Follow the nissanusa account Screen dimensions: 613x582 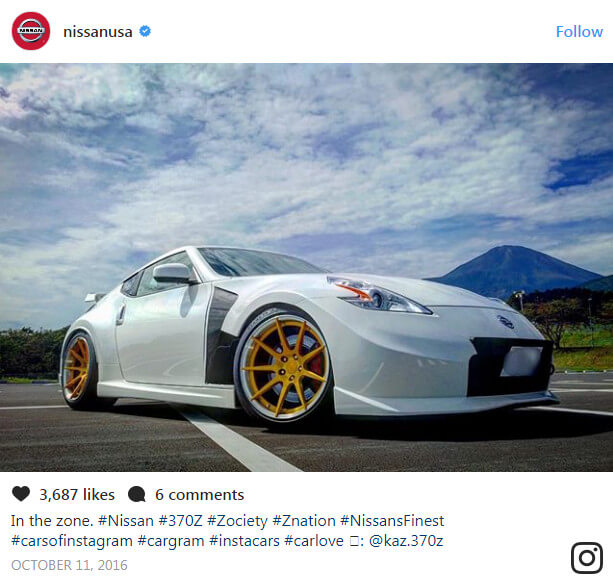pyautogui.click(x=579, y=32)
